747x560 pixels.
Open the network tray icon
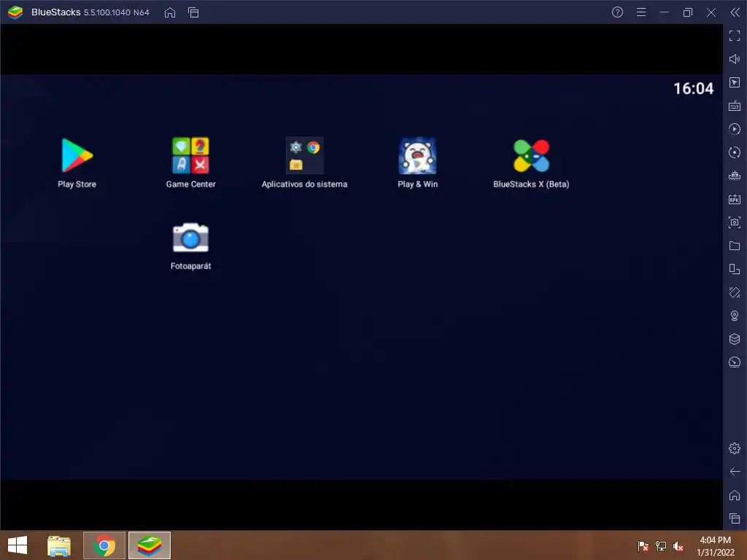click(661, 546)
